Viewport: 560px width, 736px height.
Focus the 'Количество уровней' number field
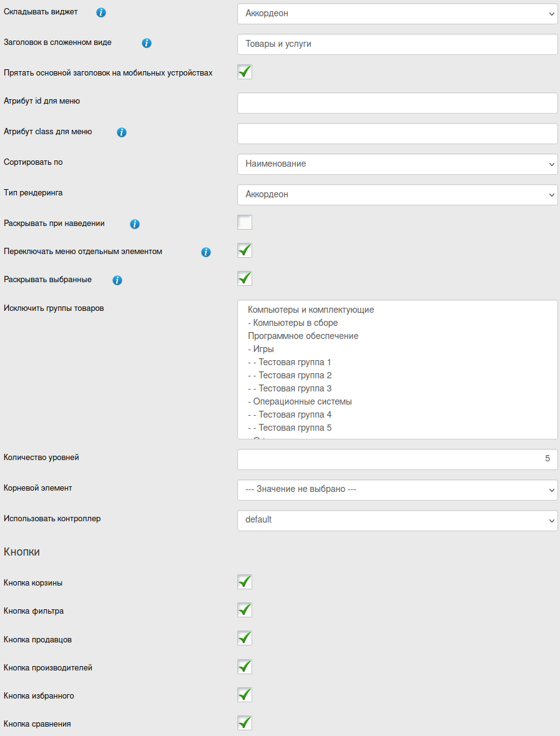pyautogui.click(x=397, y=459)
